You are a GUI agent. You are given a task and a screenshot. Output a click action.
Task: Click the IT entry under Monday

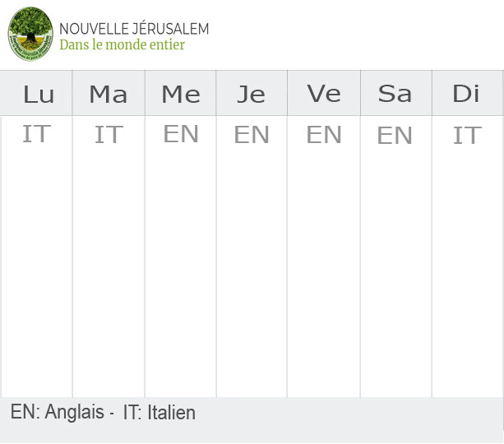(36, 134)
